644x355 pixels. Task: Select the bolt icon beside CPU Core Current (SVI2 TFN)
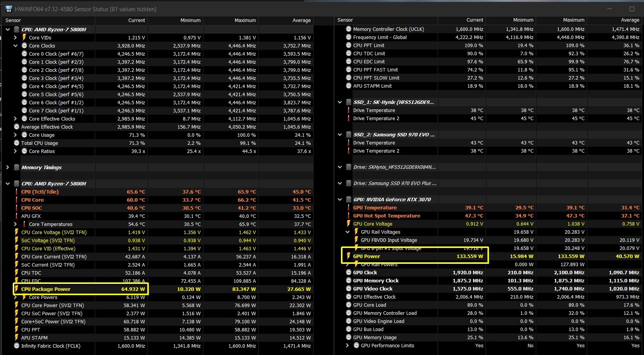click(x=17, y=256)
